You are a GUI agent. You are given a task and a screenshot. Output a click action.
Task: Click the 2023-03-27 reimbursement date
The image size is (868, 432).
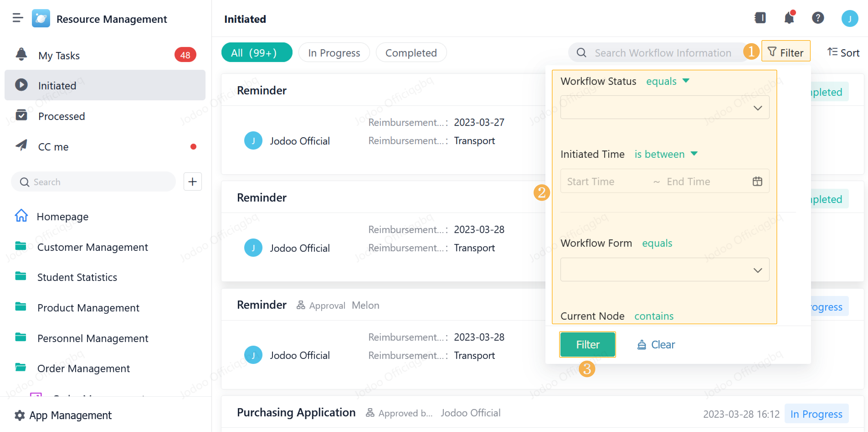[479, 122]
